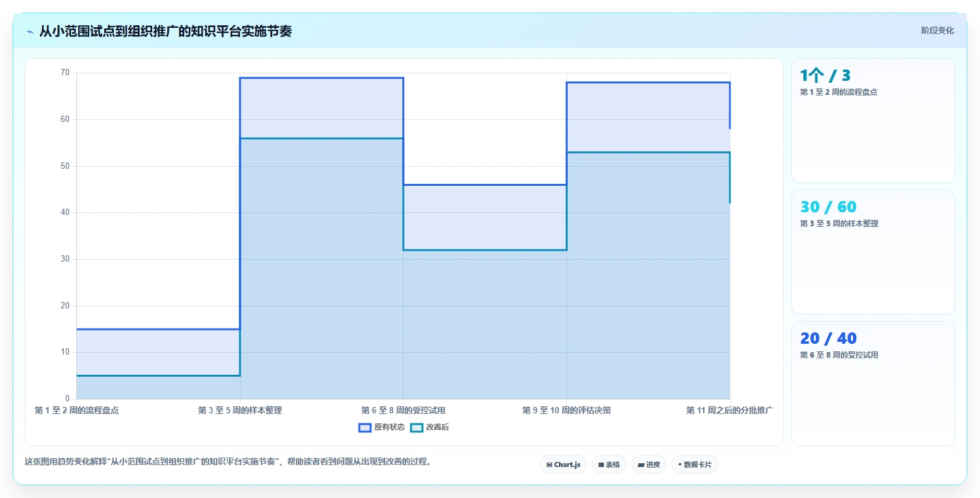980x498 pixels.
Task: Click the y-axis value 10
Action: point(65,352)
